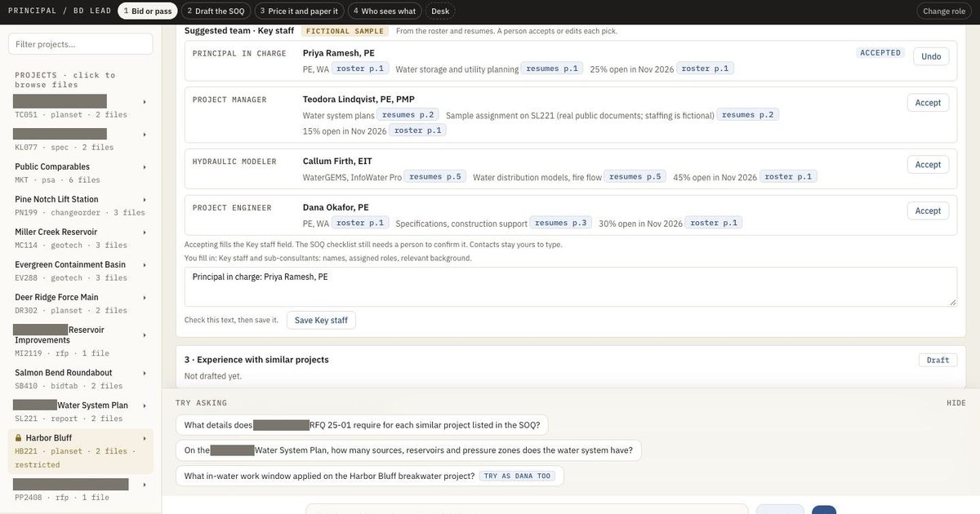Viewport: 980px width, 514px height.
Task: Click the Filter projects search field
Action: [x=80, y=44]
